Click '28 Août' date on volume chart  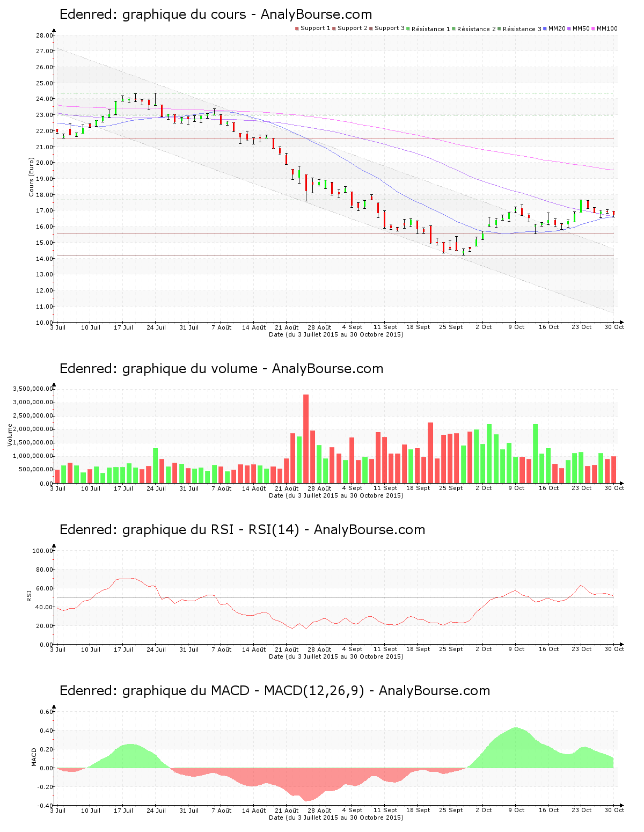click(x=320, y=488)
